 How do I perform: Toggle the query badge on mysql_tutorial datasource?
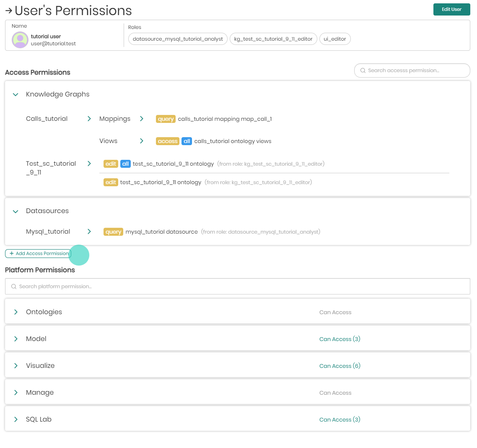113,231
